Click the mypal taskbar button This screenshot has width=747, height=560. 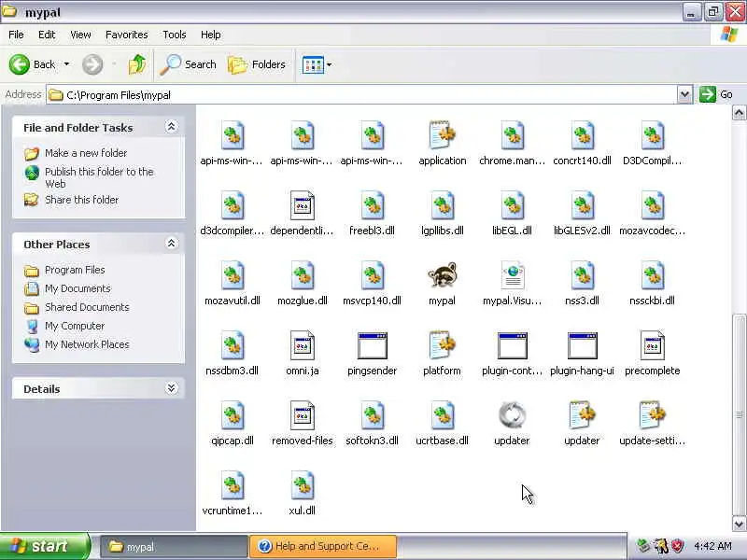[x=174, y=546]
